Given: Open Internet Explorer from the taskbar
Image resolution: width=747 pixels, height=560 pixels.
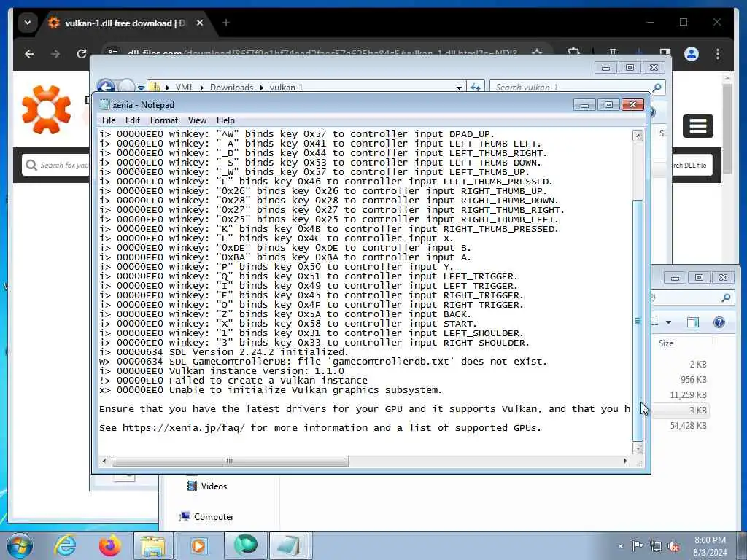Looking at the screenshot, I should coord(65,545).
